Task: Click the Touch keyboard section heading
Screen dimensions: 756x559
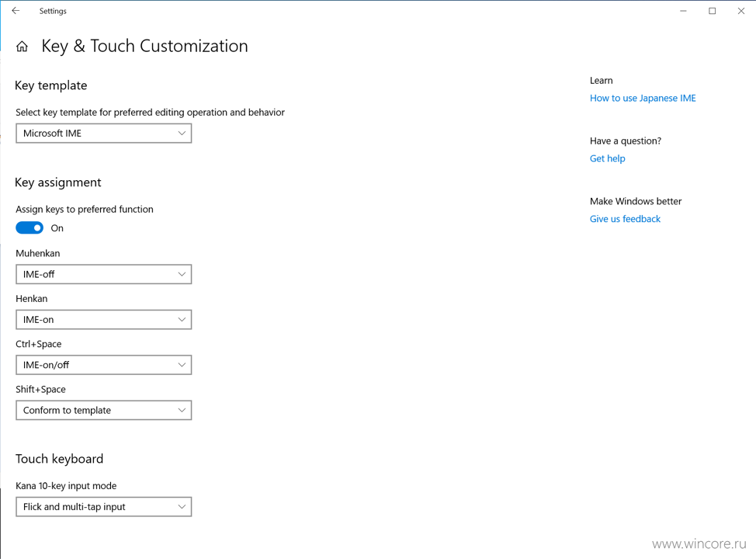Action: (x=59, y=458)
